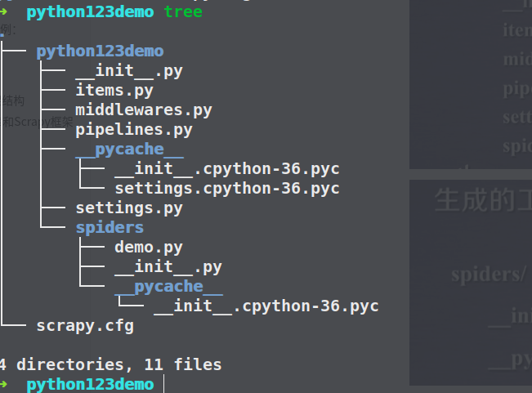Click the '4 directories, 11 files' summary
The width and height of the screenshot is (532, 393).
pos(110,365)
